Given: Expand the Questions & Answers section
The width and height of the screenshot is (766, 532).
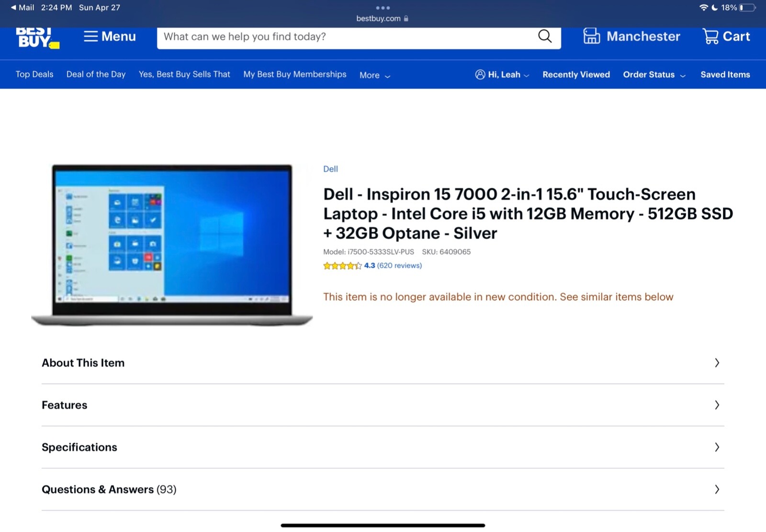Looking at the screenshot, I should 383,489.
